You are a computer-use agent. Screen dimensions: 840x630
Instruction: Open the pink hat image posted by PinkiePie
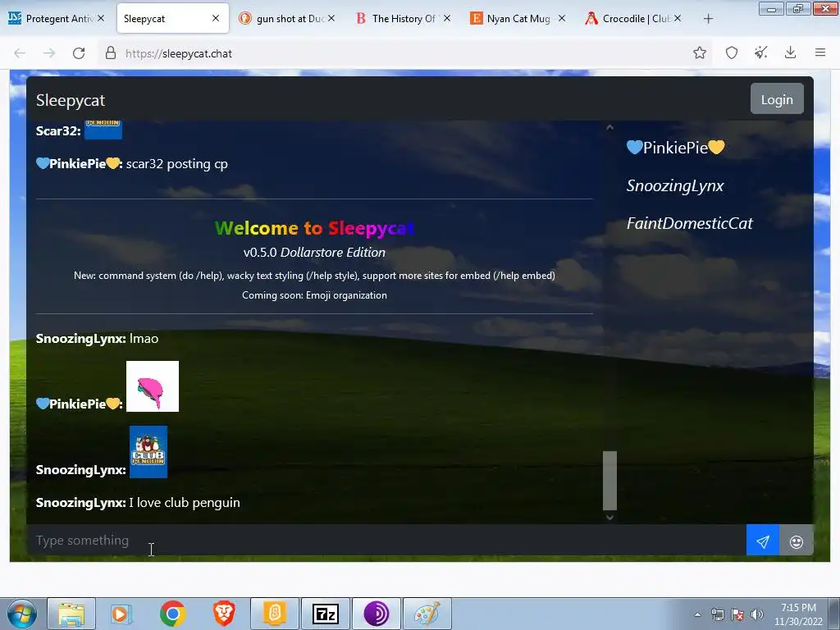pyautogui.click(x=152, y=386)
